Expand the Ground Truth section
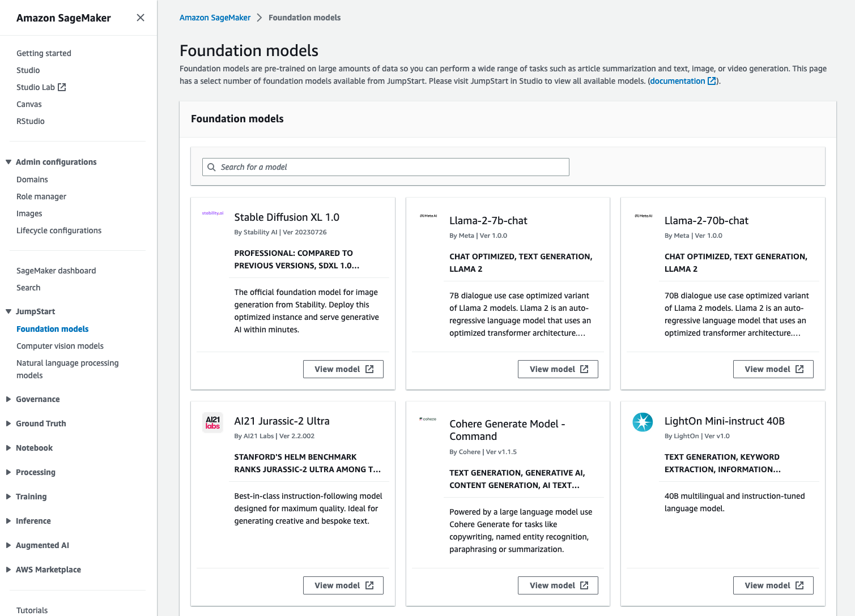This screenshot has width=855, height=616. click(x=8, y=423)
